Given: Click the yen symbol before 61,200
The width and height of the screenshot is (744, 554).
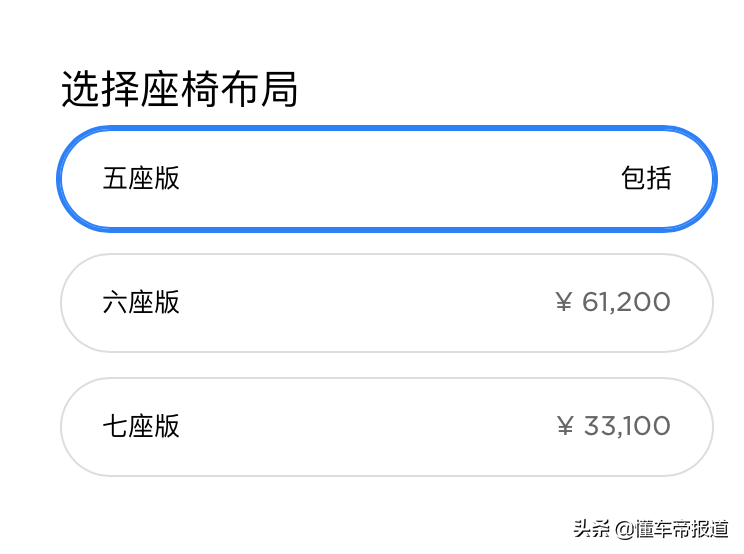Looking at the screenshot, I should tap(564, 302).
